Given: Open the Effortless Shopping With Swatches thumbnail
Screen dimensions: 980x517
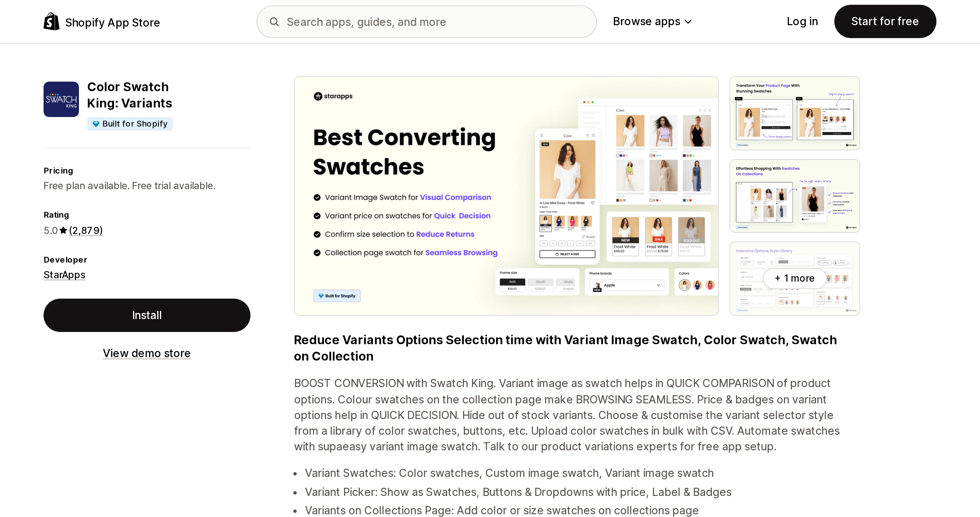Looking at the screenshot, I should [x=795, y=196].
